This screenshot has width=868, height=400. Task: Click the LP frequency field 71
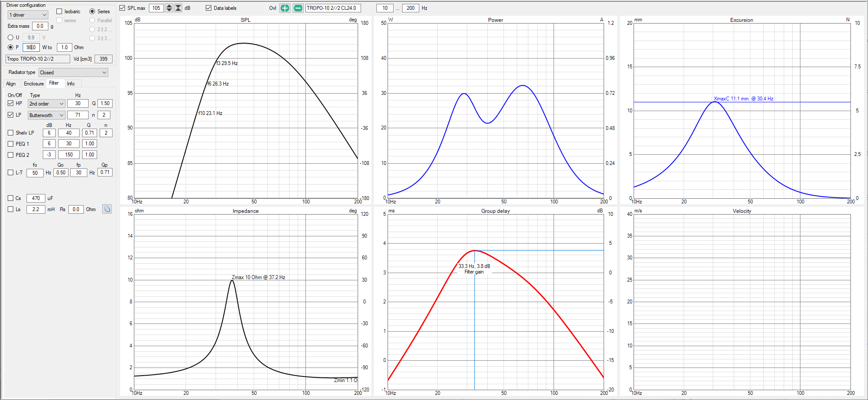[78, 115]
